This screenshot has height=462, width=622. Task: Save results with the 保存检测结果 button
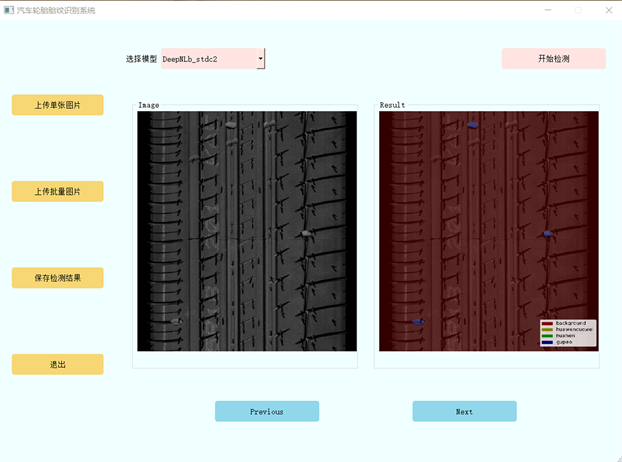coord(57,278)
